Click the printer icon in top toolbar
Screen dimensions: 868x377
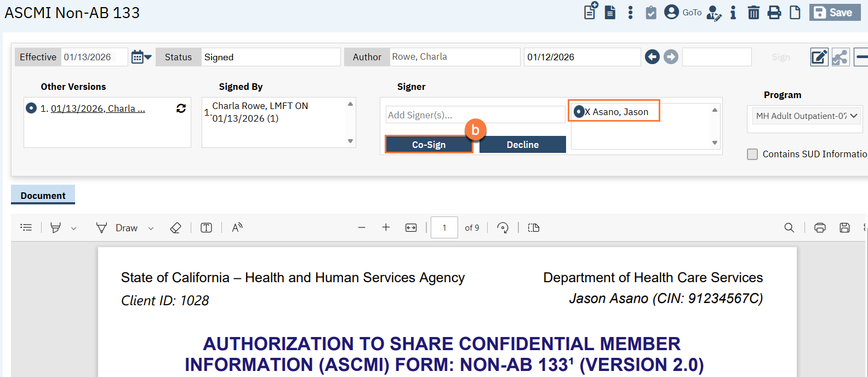[774, 13]
